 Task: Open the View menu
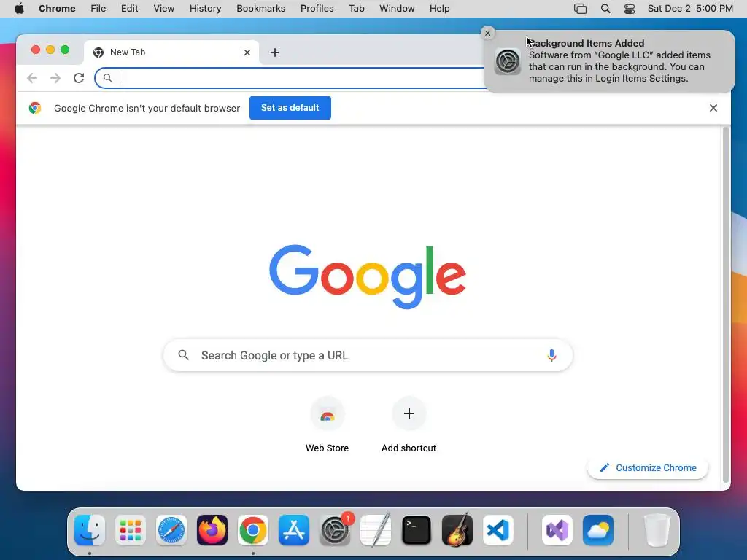coord(164,9)
